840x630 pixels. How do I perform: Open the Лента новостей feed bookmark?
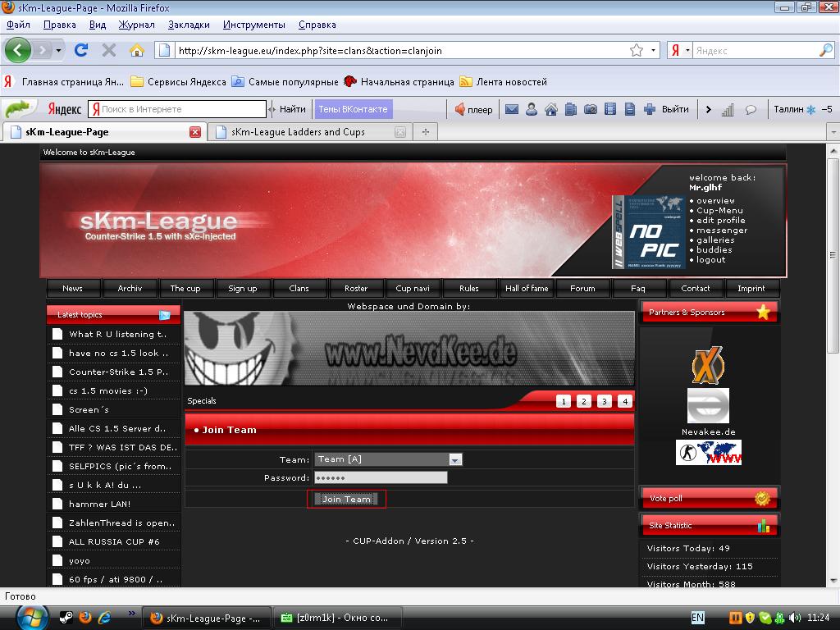coord(504,82)
